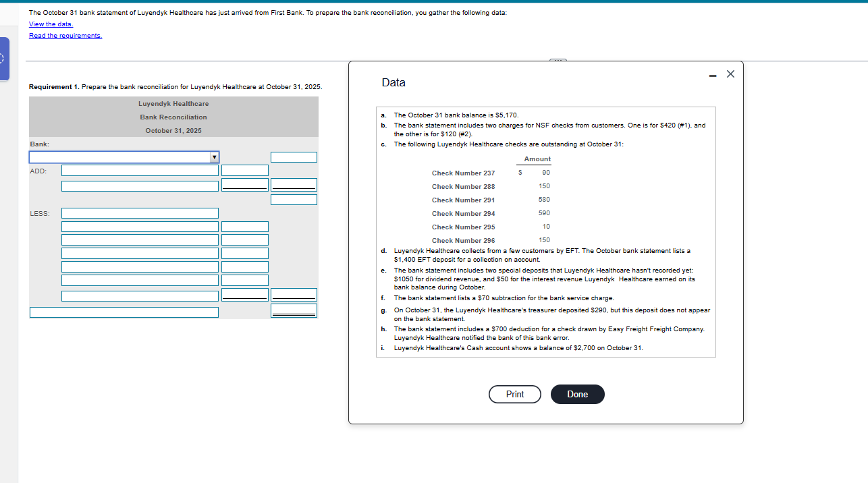Screen dimensions: 868x483
Task: Click the bottom-right adjusted balance field
Action: click(x=294, y=311)
